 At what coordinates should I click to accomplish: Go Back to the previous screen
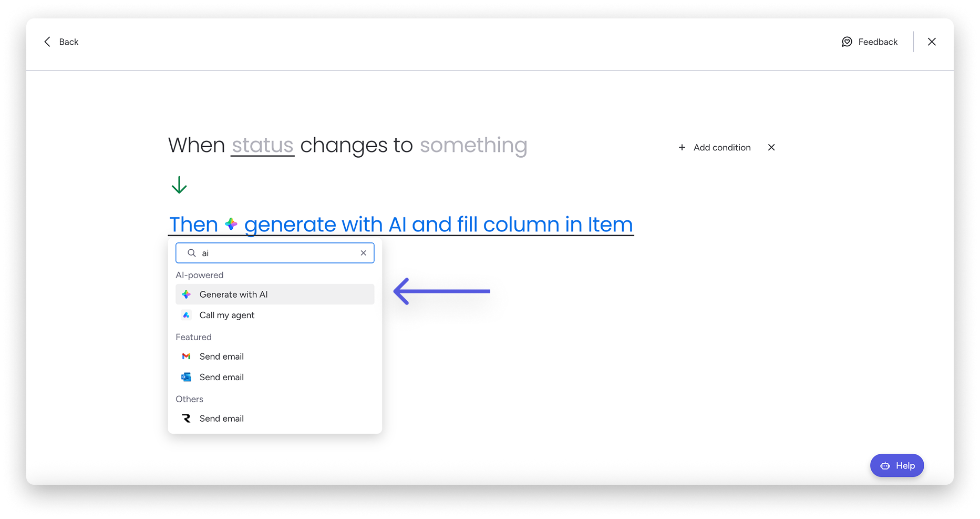(68, 42)
